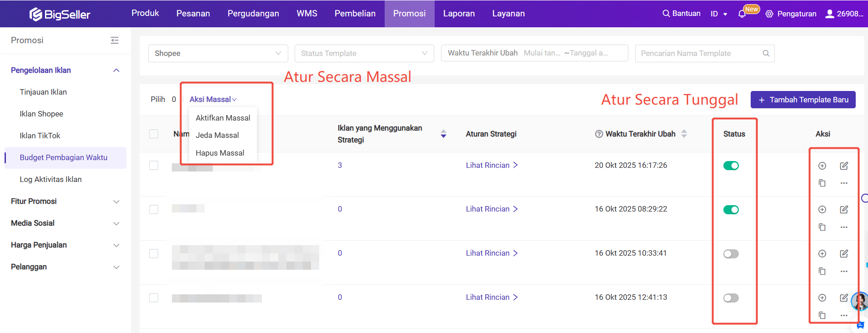Click the edit icon in first row
868x333 pixels.
pos(843,166)
